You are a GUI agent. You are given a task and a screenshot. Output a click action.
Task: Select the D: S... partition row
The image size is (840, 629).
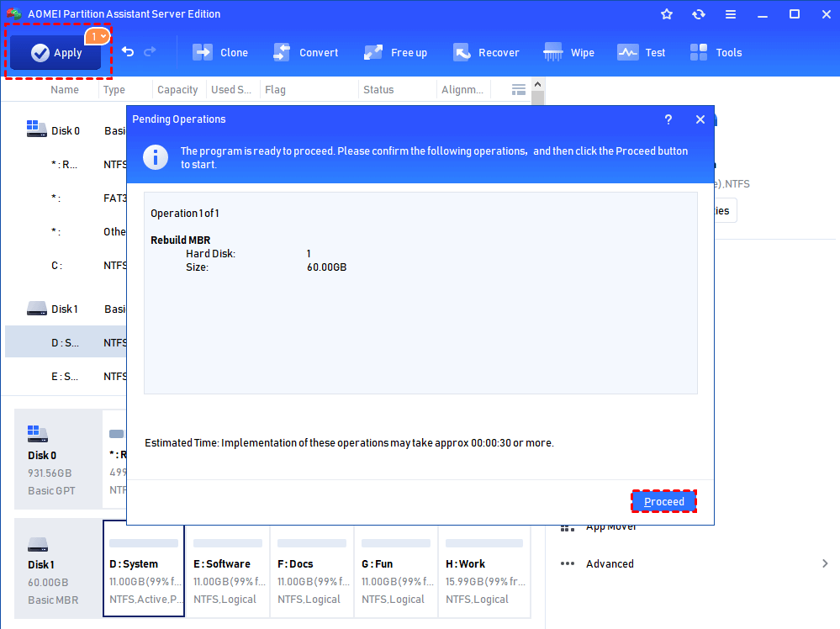(x=66, y=342)
